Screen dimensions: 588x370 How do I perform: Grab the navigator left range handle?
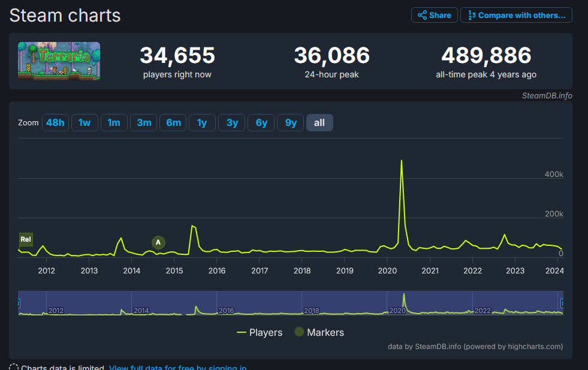point(19,303)
